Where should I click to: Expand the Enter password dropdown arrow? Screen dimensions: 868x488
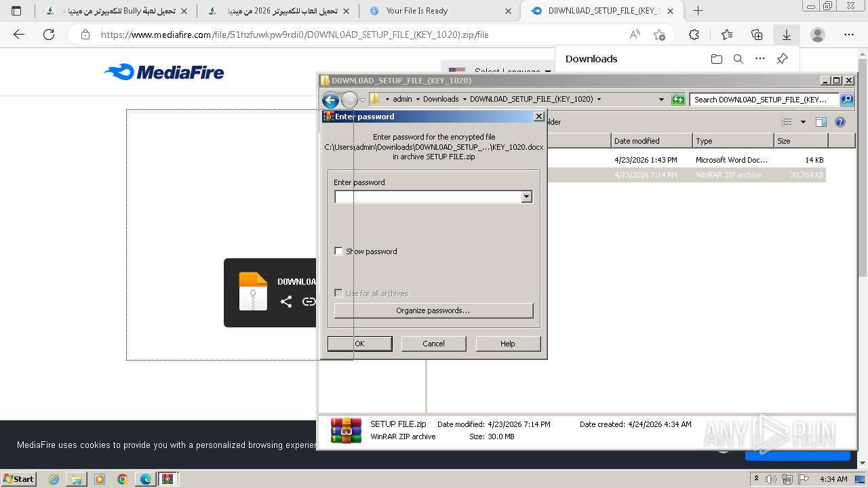pyautogui.click(x=526, y=197)
